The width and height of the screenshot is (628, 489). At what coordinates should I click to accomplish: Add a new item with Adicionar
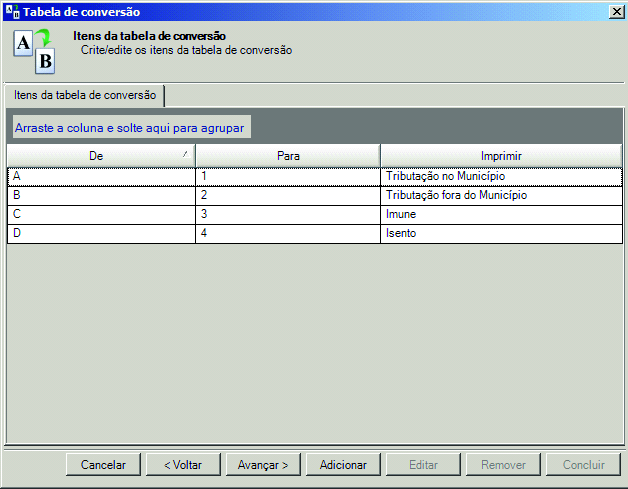coord(343,465)
